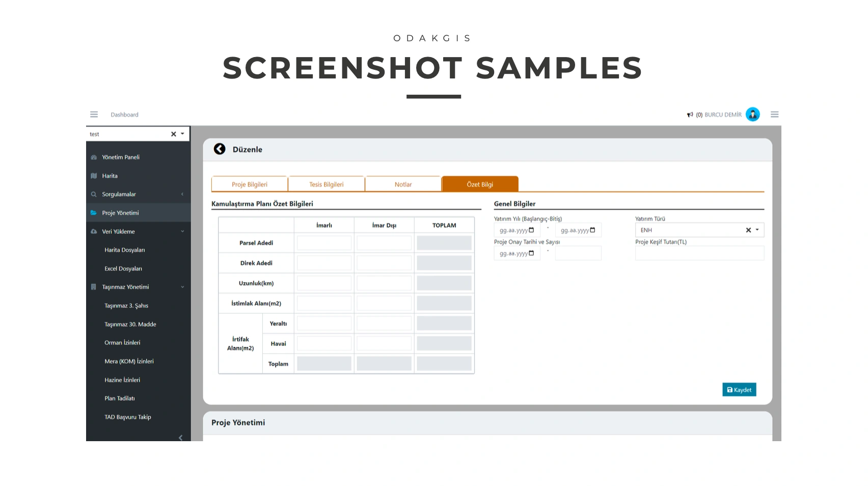The width and height of the screenshot is (868, 486).
Task: Collapse the sidebar using bottom chevron
Action: point(180,438)
